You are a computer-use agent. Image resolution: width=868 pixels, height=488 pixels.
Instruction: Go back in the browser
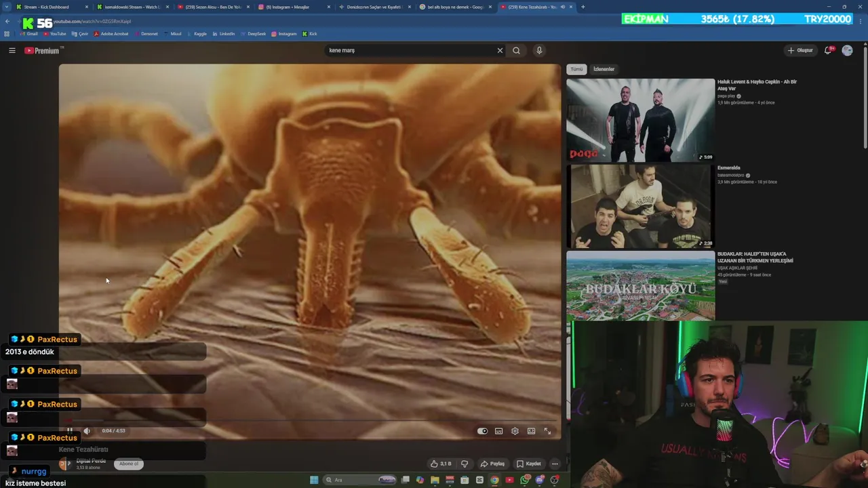pos(7,21)
